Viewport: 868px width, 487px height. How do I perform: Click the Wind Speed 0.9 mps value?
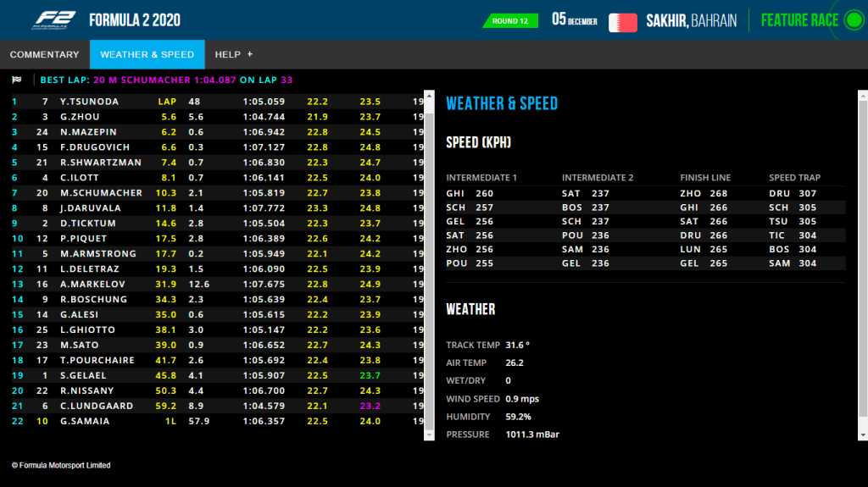pos(522,399)
